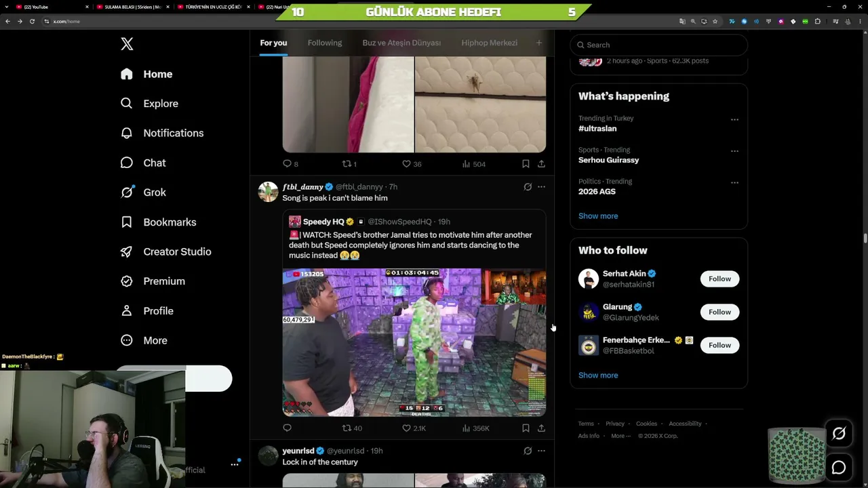
Task: Click the browser back arrow
Action: point(7,21)
